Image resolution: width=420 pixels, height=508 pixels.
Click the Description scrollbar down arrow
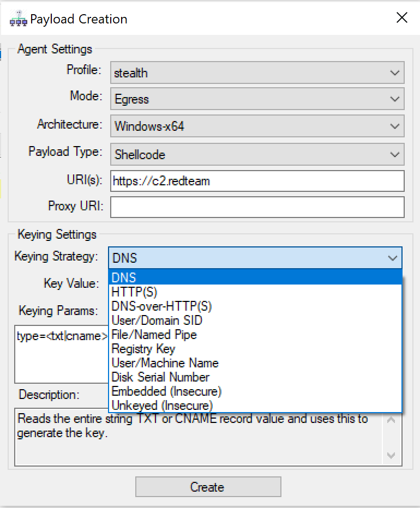coord(391,455)
